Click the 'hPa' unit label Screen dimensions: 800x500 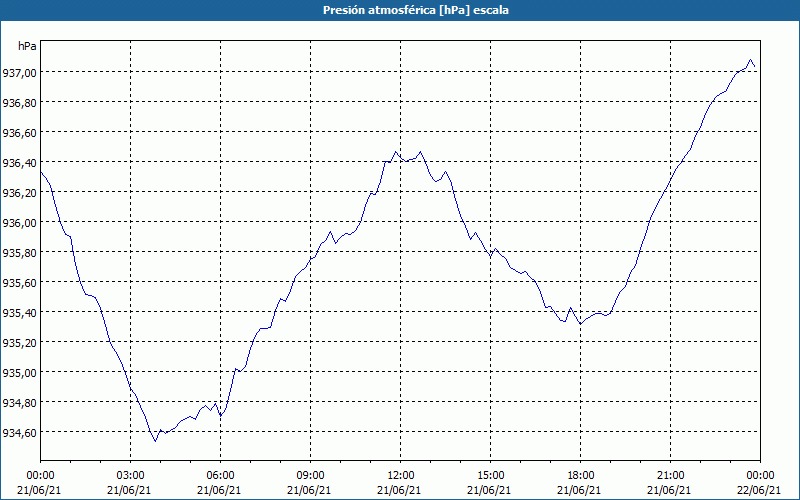point(27,46)
